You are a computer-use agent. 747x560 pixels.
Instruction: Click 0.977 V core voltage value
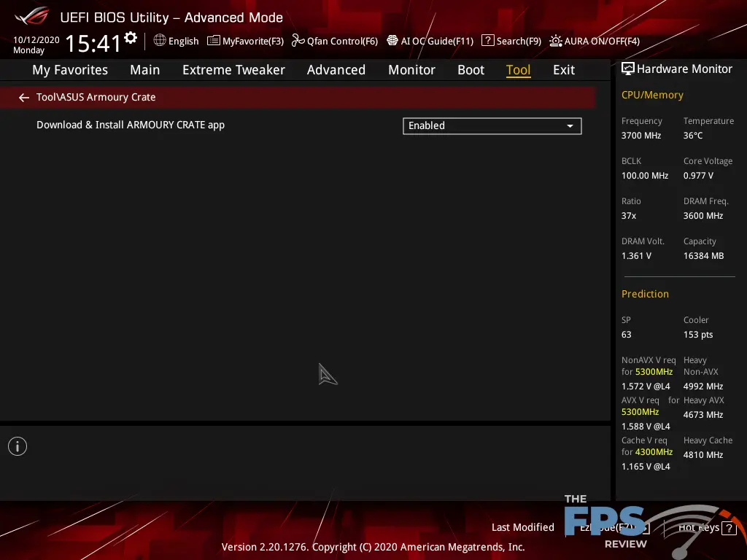click(x=698, y=175)
